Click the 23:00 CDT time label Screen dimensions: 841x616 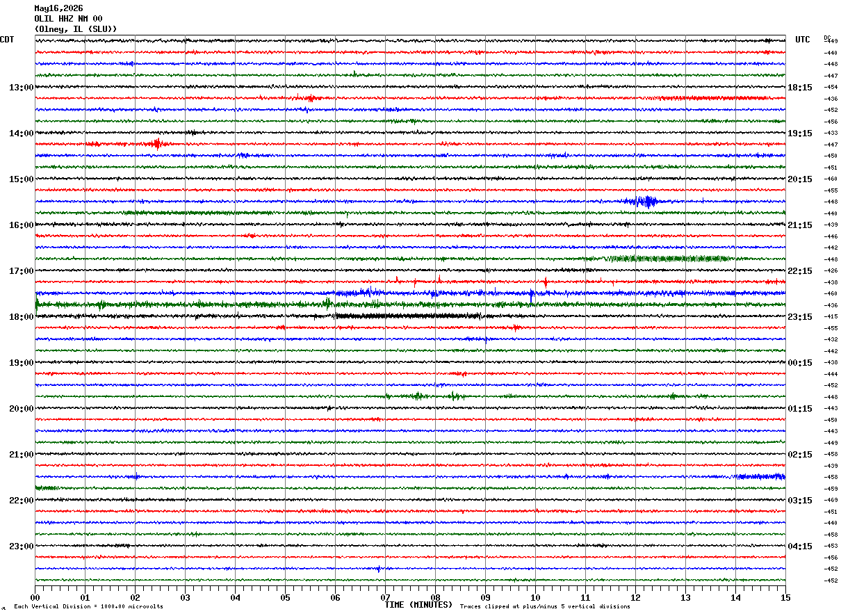(22, 546)
